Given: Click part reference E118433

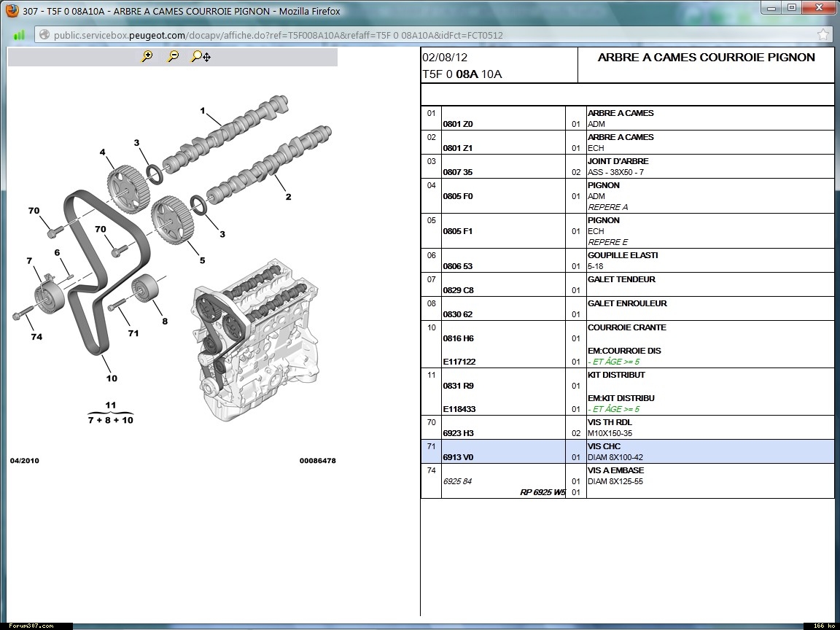Looking at the screenshot, I should pyautogui.click(x=459, y=409).
